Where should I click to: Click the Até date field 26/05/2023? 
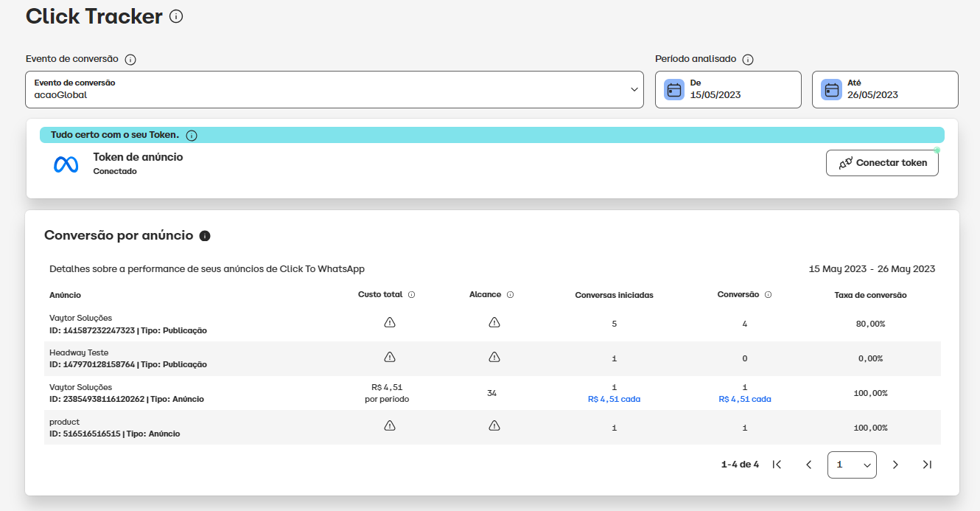click(885, 89)
